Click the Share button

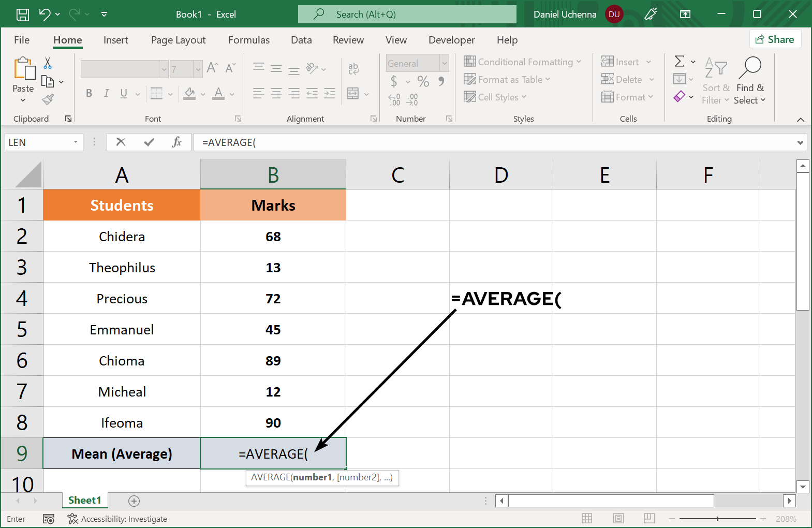pos(775,39)
